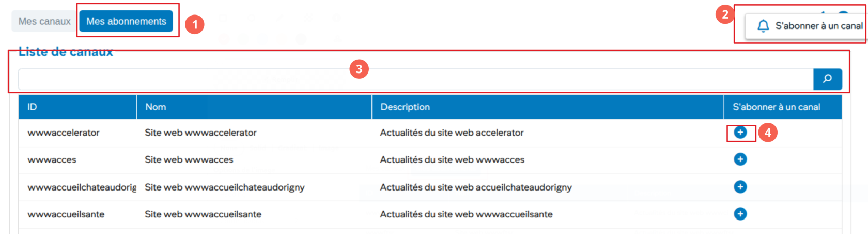Image resolution: width=868 pixels, height=234 pixels.
Task: Focus the channel list search field
Action: tap(413, 79)
